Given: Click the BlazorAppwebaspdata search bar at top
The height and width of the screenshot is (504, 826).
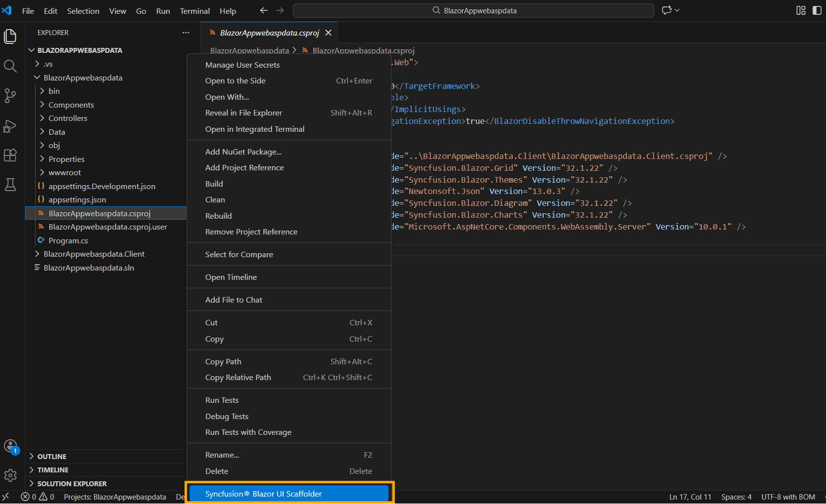Looking at the screenshot, I should [473, 10].
